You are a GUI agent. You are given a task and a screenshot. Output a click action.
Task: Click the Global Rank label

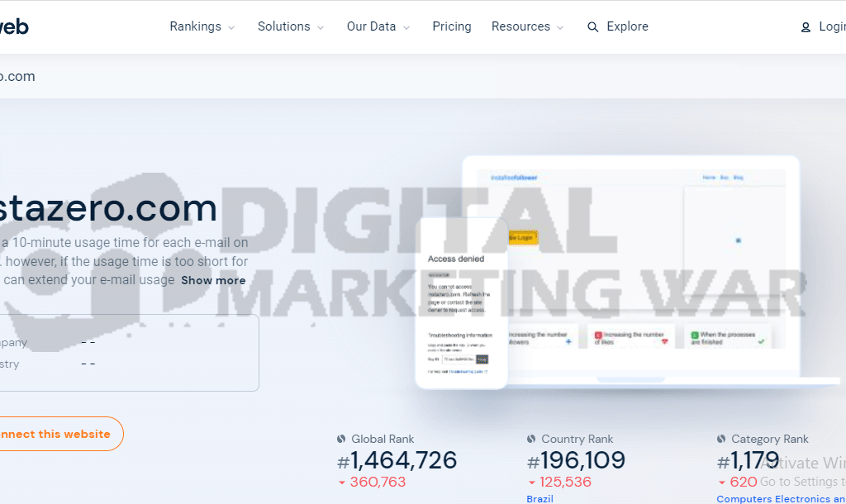click(383, 440)
